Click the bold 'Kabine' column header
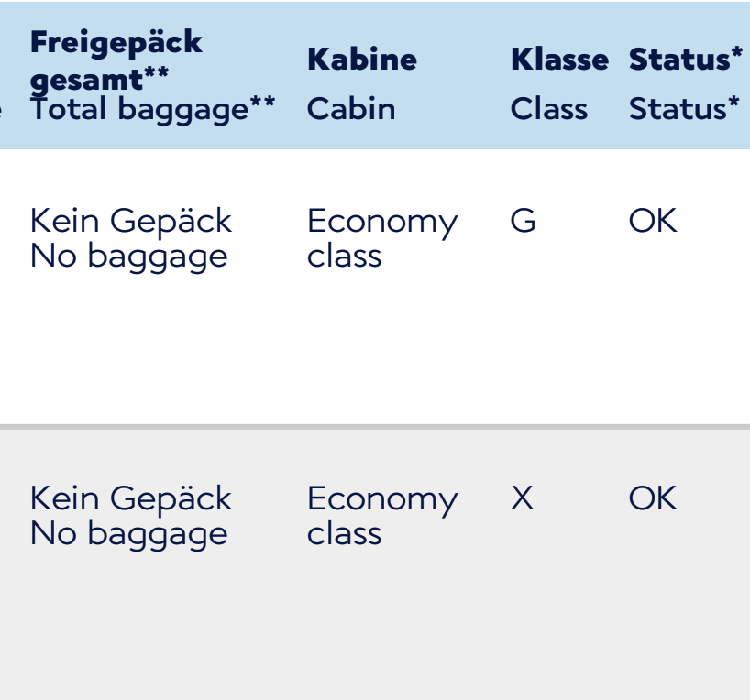This screenshot has height=700, width=750. (x=361, y=60)
